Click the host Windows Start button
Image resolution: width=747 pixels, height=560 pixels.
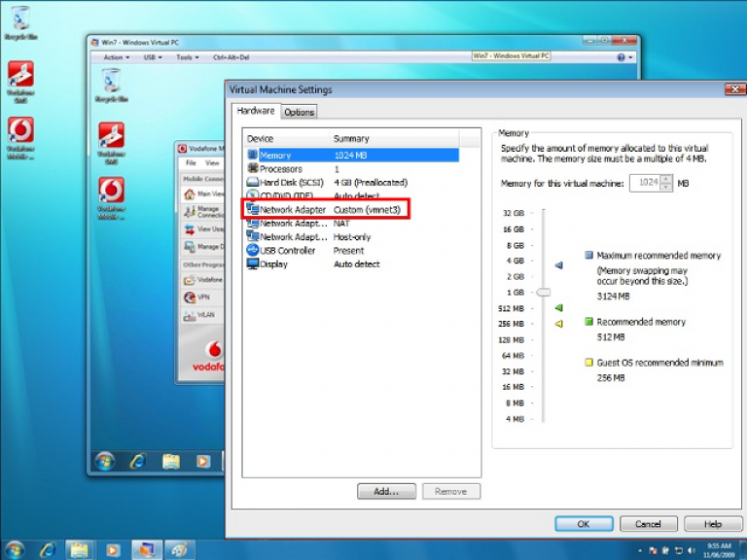(x=15, y=549)
